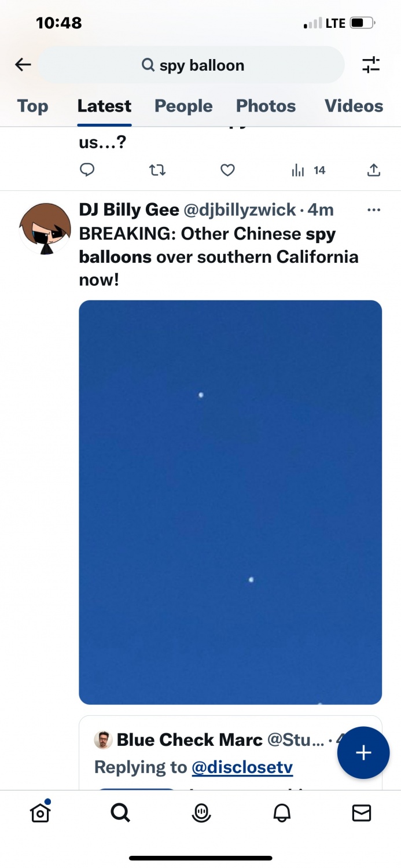Screen dimensions: 401x868
Task: Tap the retweet arrows icon
Action: [157, 170]
